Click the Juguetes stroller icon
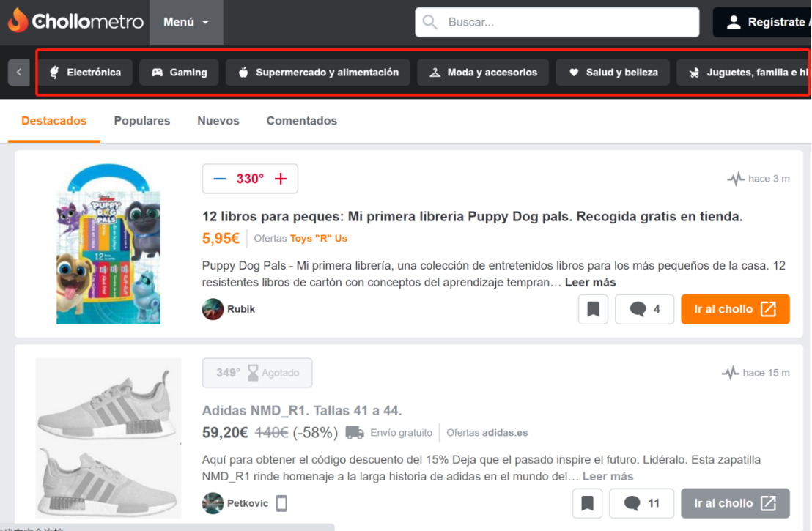 [x=694, y=73]
